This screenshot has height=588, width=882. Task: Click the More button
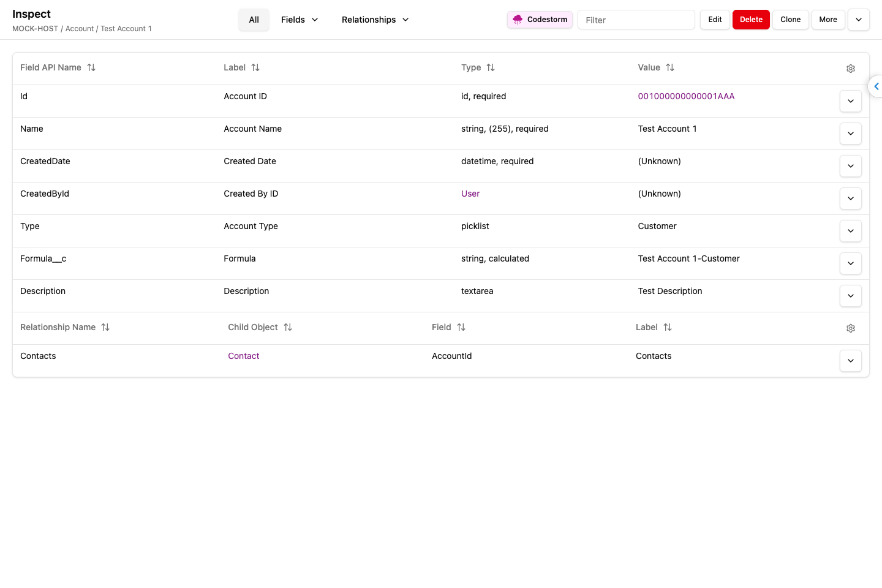click(828, 20)
